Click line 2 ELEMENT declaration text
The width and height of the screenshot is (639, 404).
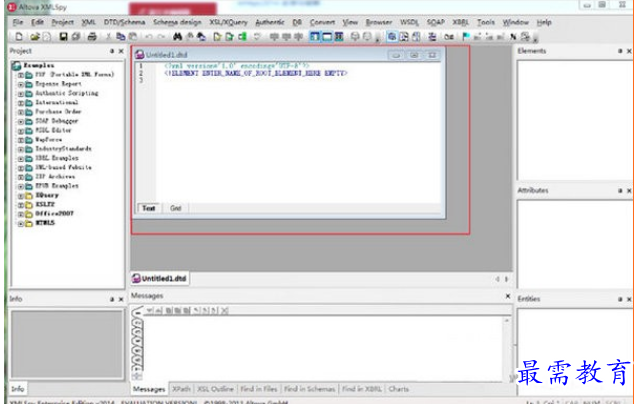click(256, 73)
